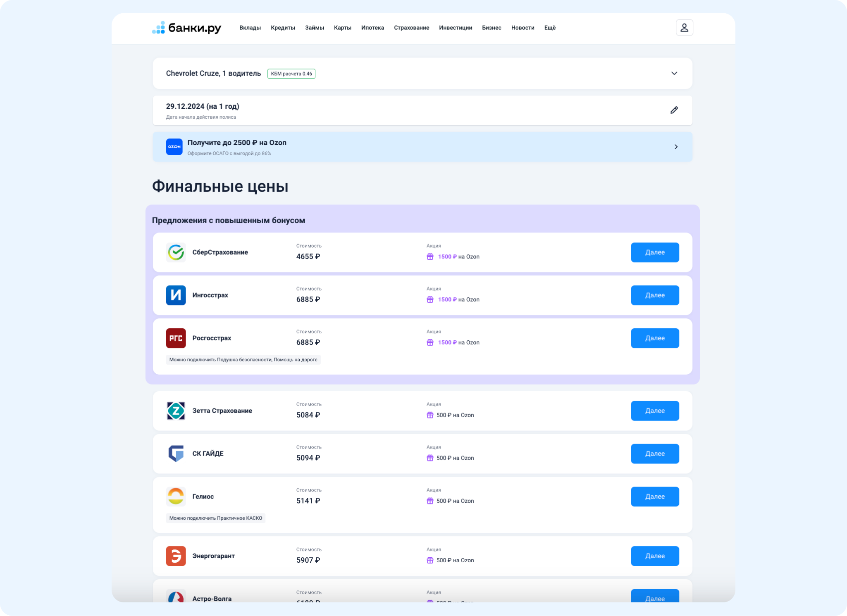The image size is (847, 616).
Task: Click the банки.ру logo
Action: [x=187, y=28]
